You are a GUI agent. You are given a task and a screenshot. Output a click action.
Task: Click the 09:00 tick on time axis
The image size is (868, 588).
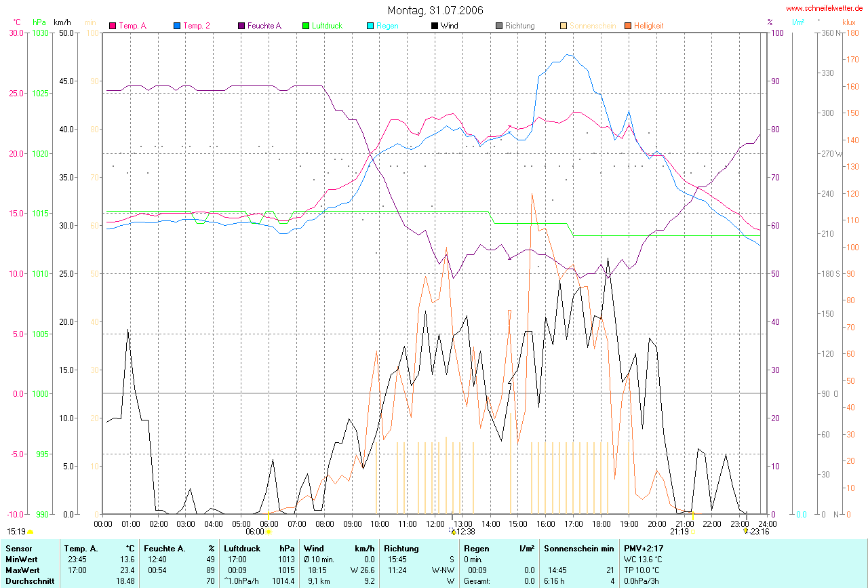click(x=352, y=524)
